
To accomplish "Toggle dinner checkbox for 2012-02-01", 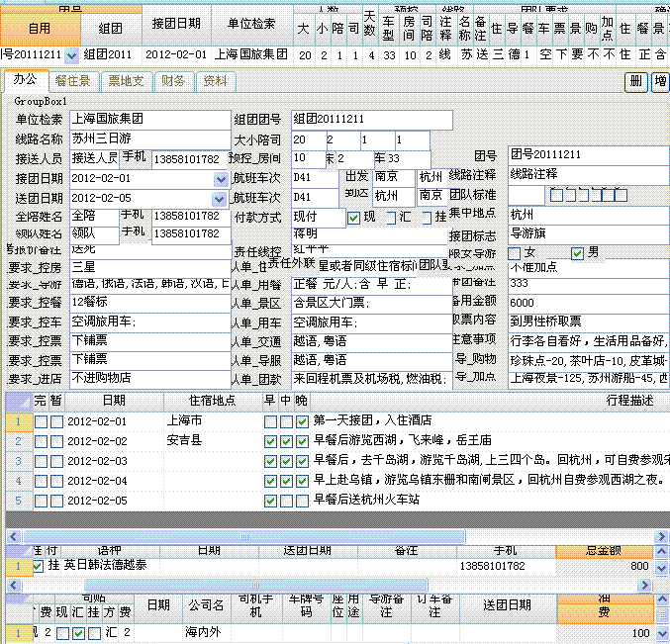I will click(302, 422).
